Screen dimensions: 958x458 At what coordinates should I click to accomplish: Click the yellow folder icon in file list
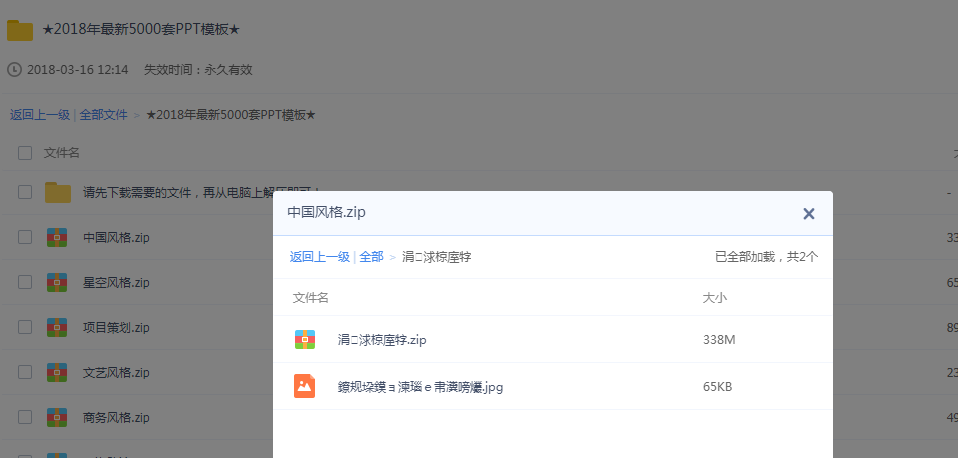pos(57,192)
